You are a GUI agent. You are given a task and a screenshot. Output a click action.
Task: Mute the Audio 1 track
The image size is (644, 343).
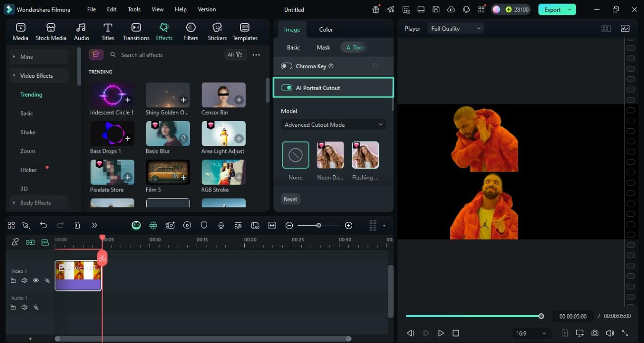point(24,307)
